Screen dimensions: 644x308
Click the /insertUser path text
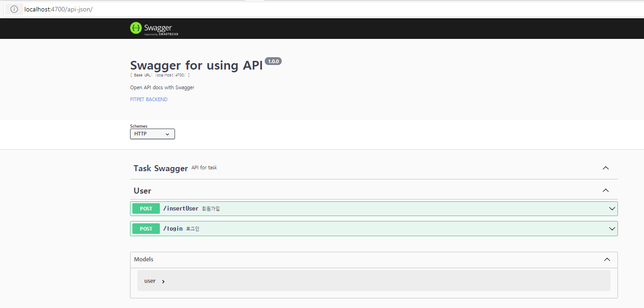[x=181, y=209]
